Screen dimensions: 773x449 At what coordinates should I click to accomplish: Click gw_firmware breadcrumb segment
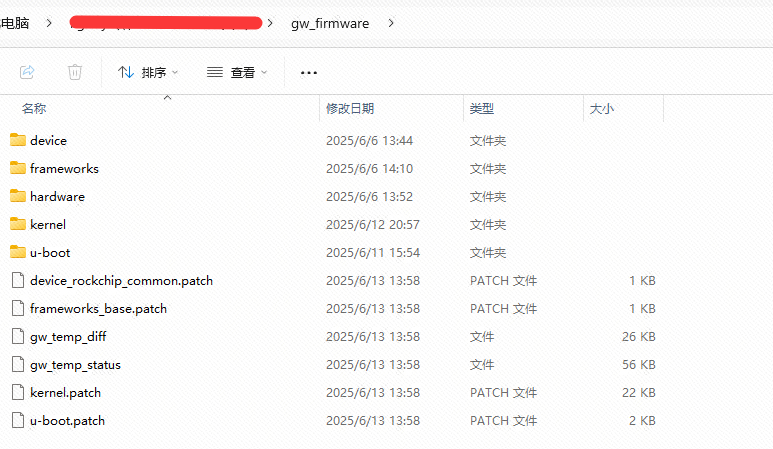pyautogui.click(x=330, y=24)
